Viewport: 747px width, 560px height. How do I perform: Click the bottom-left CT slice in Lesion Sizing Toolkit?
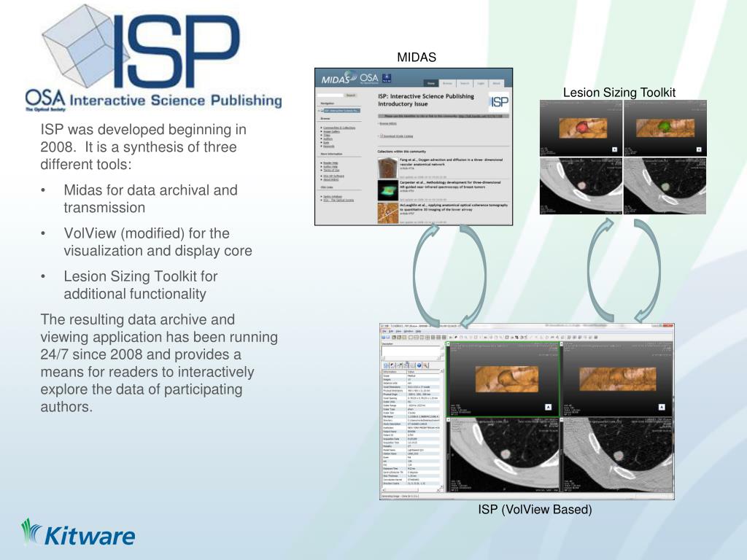click(581, 186)
